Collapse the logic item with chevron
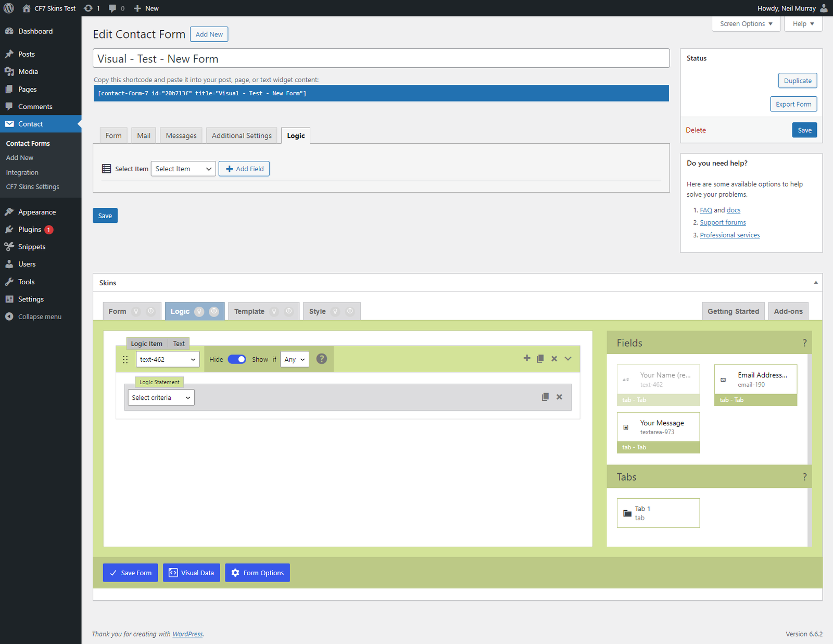Viewport: 833px width, 644px height. tap(568, 359)
